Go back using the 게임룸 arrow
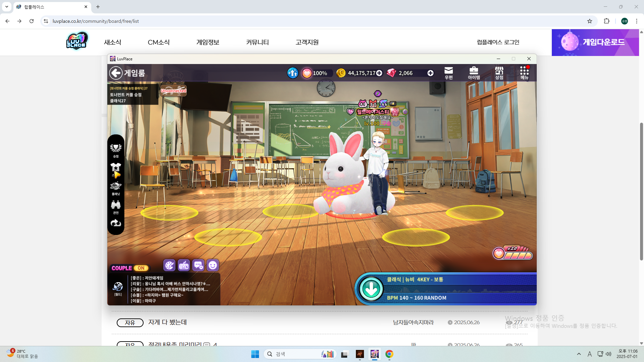644x362 pixels. (x=116, y=73)
